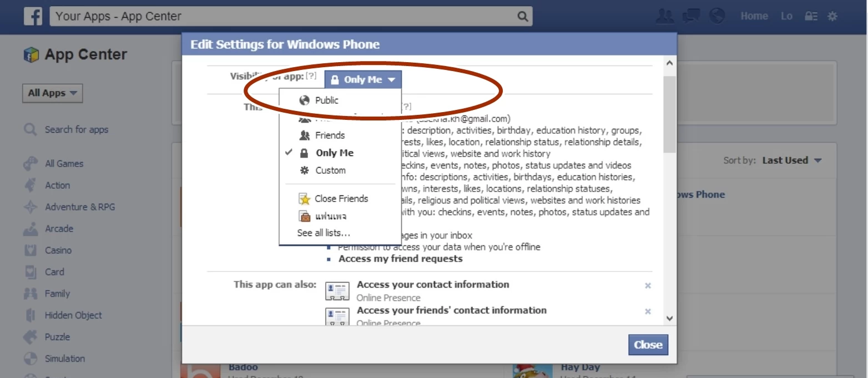This screenshot has width=868, height=378.
Task: Click the magnifier icon in the top search box
Action: coord(522,17)
